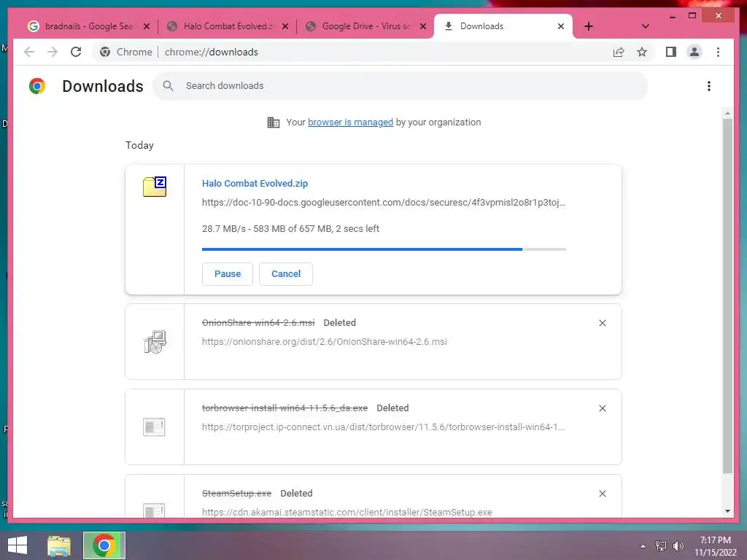Share this page via the address bar icon
Viewport: 747px width, 560px height.
(x=619, y=52)
